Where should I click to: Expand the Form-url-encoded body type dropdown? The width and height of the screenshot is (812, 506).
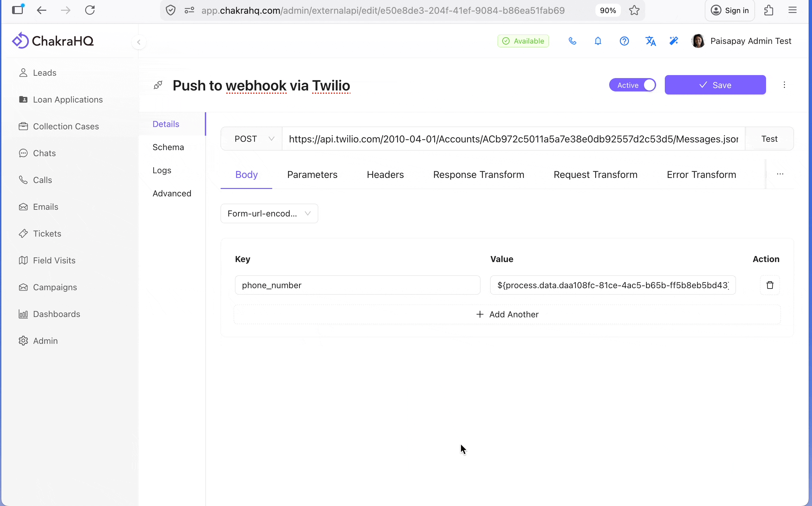[x=269, y=213]
